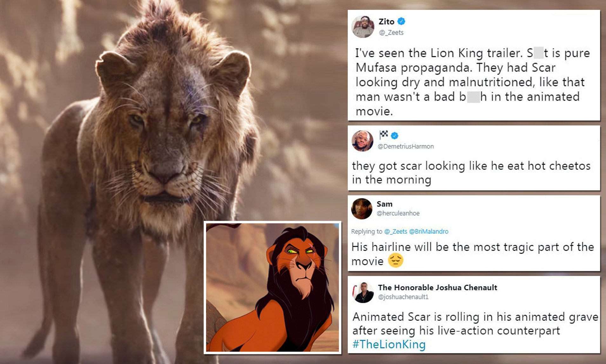Click the display name Sam
Viewport: 606px width, 364px height.
click(x=384, y=204)
